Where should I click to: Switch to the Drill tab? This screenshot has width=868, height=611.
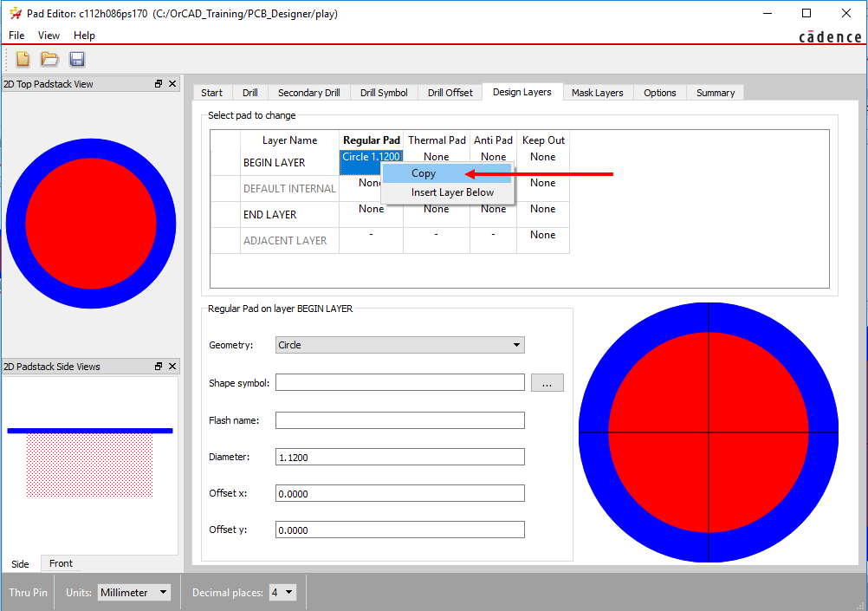tap(250, 93)
